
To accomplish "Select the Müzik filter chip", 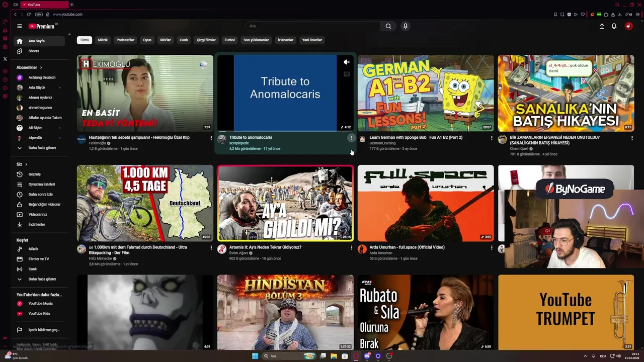I will [x=103, y=40].
